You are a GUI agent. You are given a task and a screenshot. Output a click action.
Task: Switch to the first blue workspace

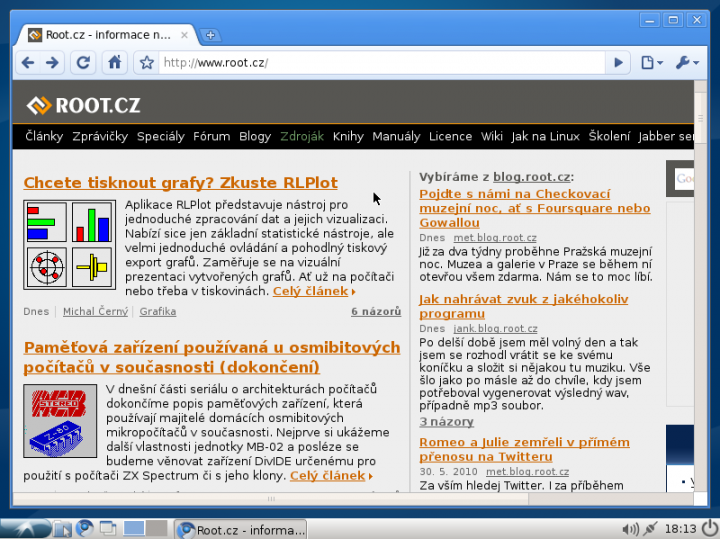(134, 528)
